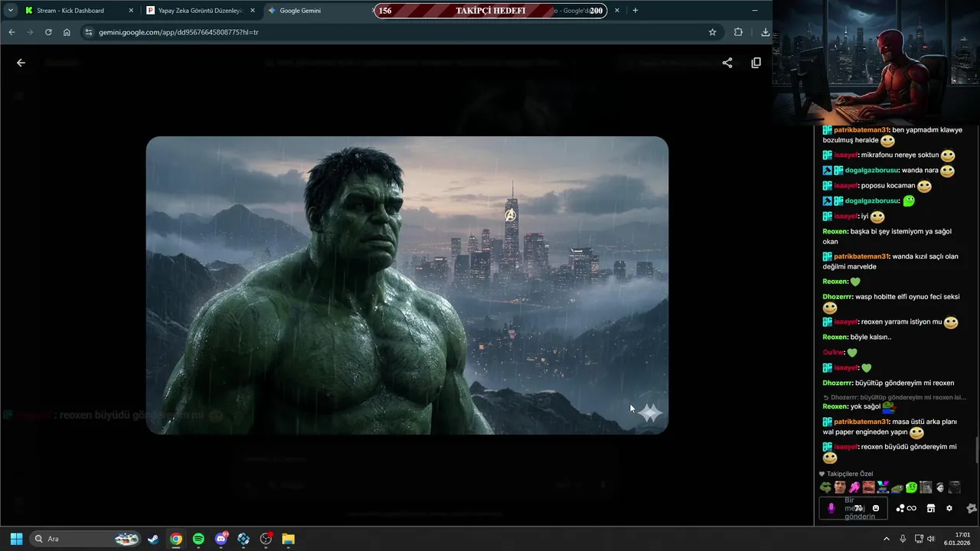Screen dimensions: 980x551
Task: Click the browser back arrow
Action: tap(11, 32)
